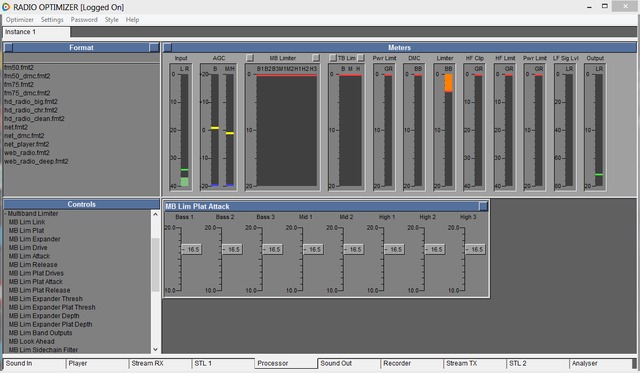
Task: Open the Stream TX tab
Action: [x=474, y=363]
